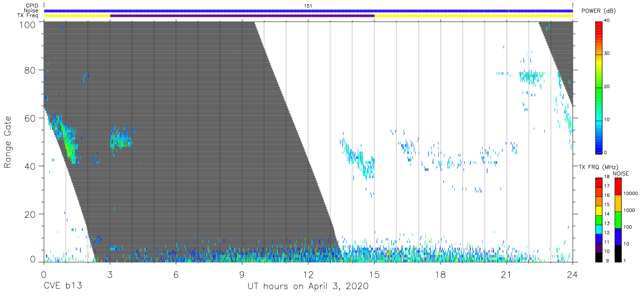Screen dimensions: 644x297
Task: Click the power scale label '40'
Action: pyautogui.click(x=607, y=20)
